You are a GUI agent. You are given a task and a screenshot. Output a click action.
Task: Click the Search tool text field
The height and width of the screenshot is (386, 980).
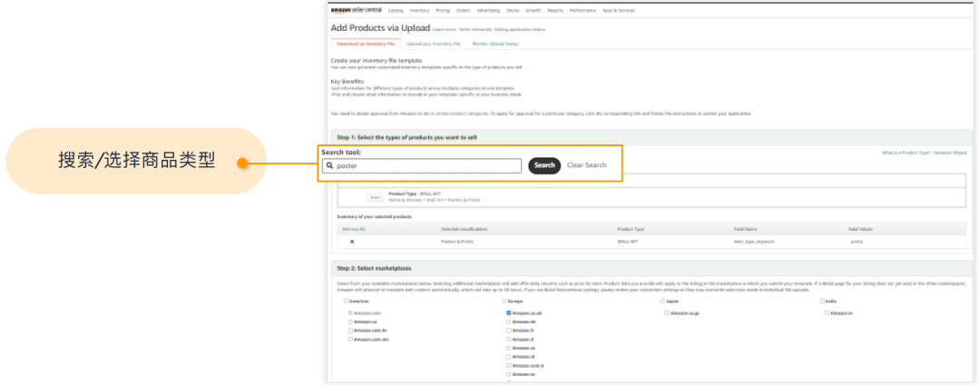[422, 166]
